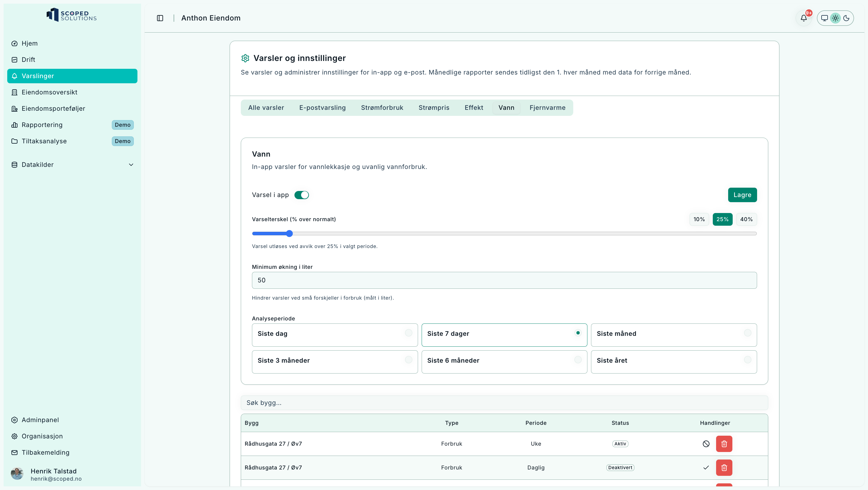Select light theme sun icon
Viewport: 868px width, 490px height.
click(x=835, y=18)
